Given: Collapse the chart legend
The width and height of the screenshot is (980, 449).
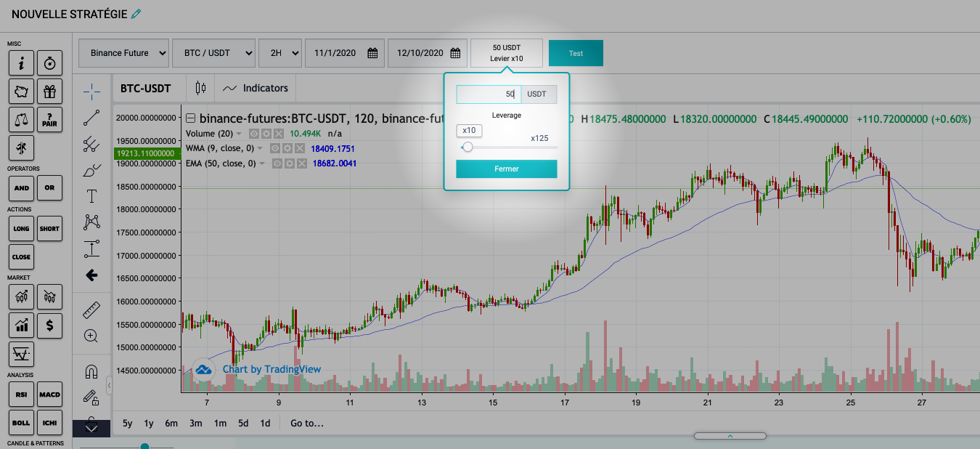Looking at the screenshot, I should (191, 118).
